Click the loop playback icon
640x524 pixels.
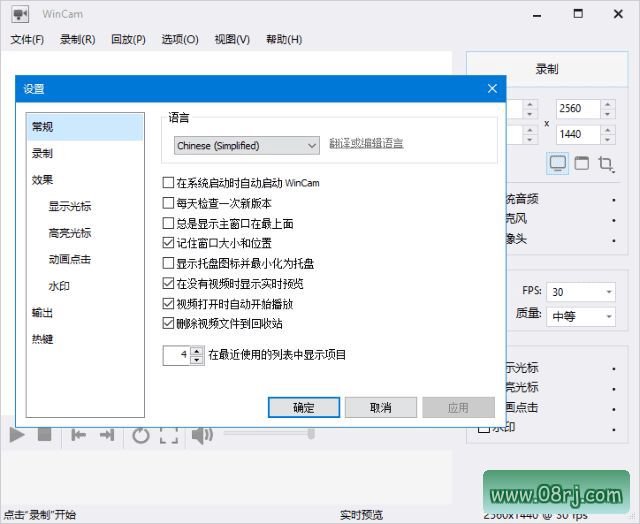[141, 434]
